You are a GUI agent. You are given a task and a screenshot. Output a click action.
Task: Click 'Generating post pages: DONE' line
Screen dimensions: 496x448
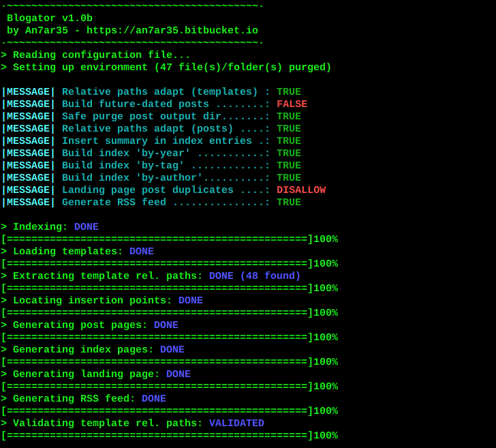(x=89, y=325)
